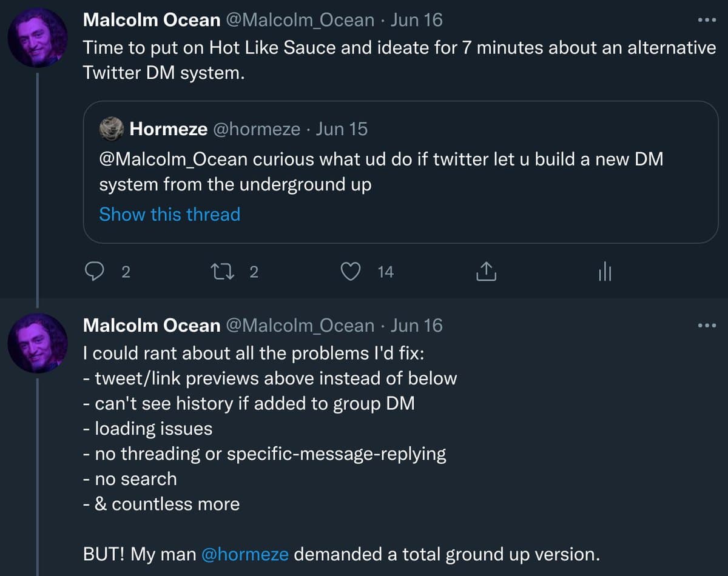Click Malcolm Ocean's avatar on second tweet
728x576 pixels.
[38, 343]
